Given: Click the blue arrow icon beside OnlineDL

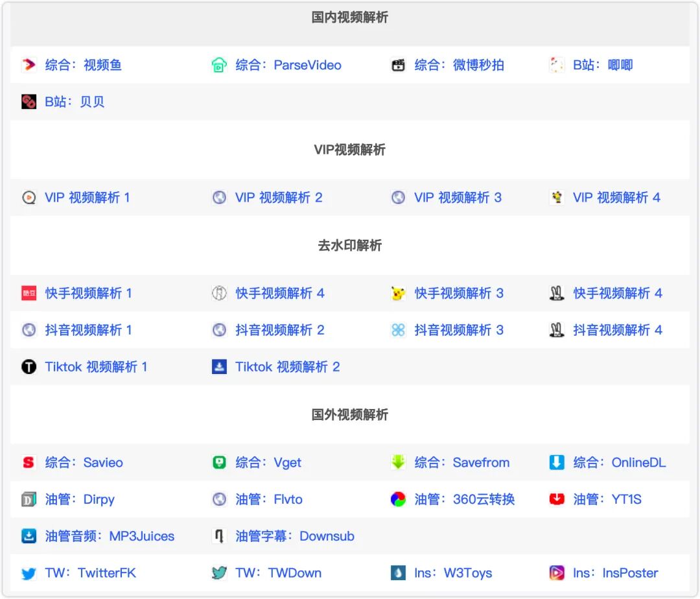Looking at the screenshot, I should coord(557,462).
